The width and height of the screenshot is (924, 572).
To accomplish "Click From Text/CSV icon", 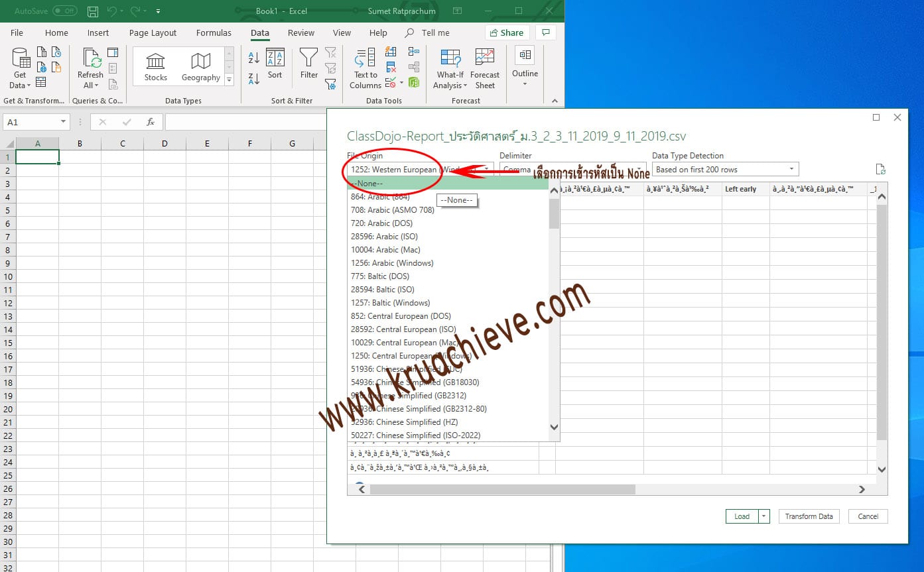I will pyautogui.click(x=42, y=52).
